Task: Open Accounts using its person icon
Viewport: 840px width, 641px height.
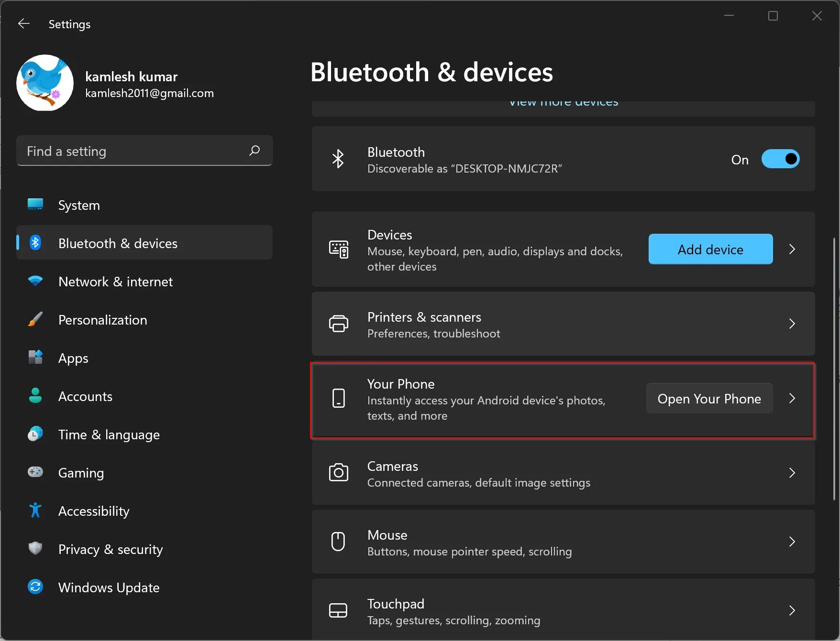Action: (x=35, y=396)
